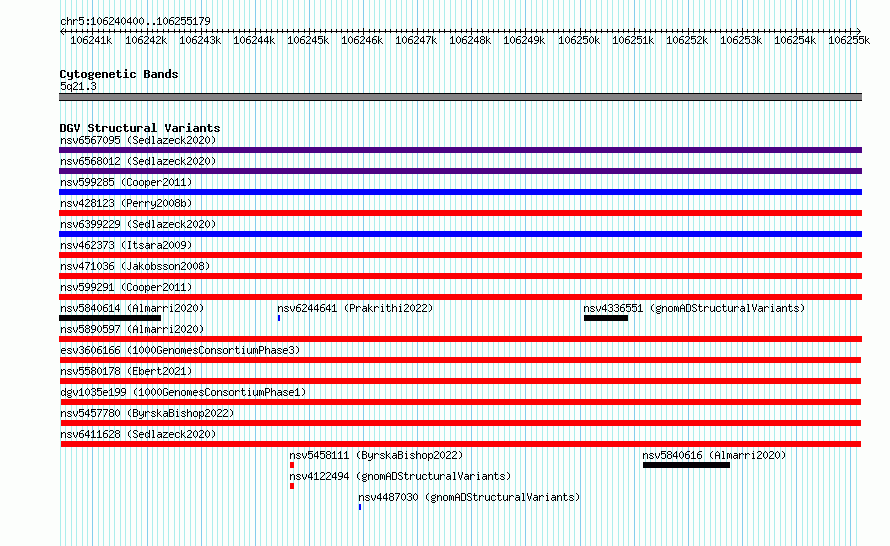The height and width of the screenshot is (546, 890).
Task: Click the 106255k ruler position
Action: [849, 40]
